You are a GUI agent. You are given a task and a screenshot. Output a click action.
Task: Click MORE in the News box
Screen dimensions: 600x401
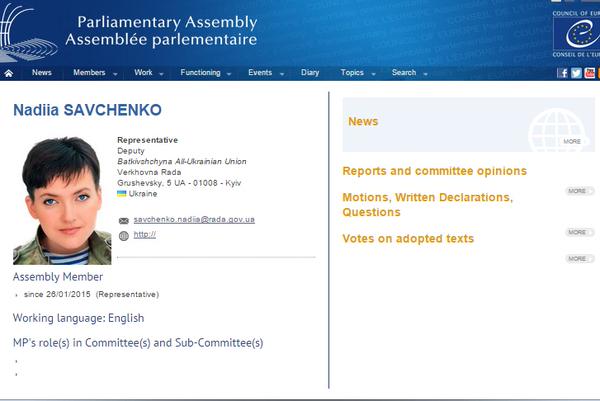click(x=572, y=142)
